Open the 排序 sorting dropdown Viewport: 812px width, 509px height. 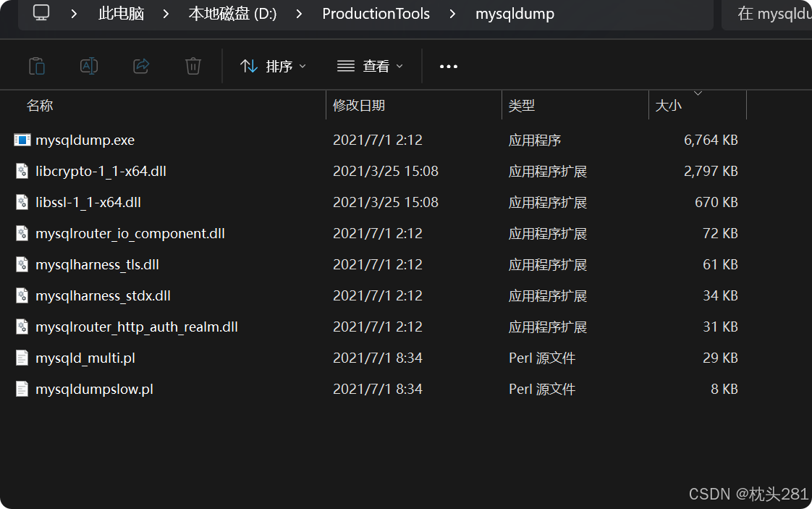tap(274, 65)
